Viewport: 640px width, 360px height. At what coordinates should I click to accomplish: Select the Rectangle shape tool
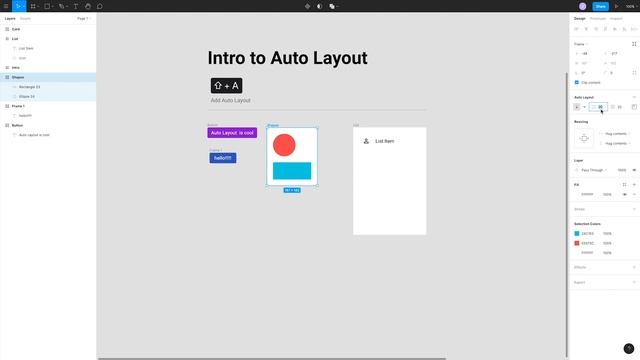(x=47, y=6)
